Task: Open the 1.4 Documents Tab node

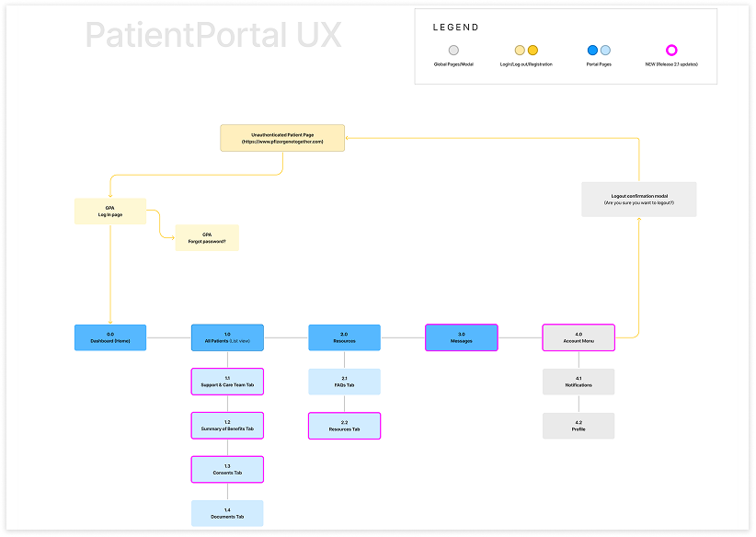Action: (x=226, y=513)
